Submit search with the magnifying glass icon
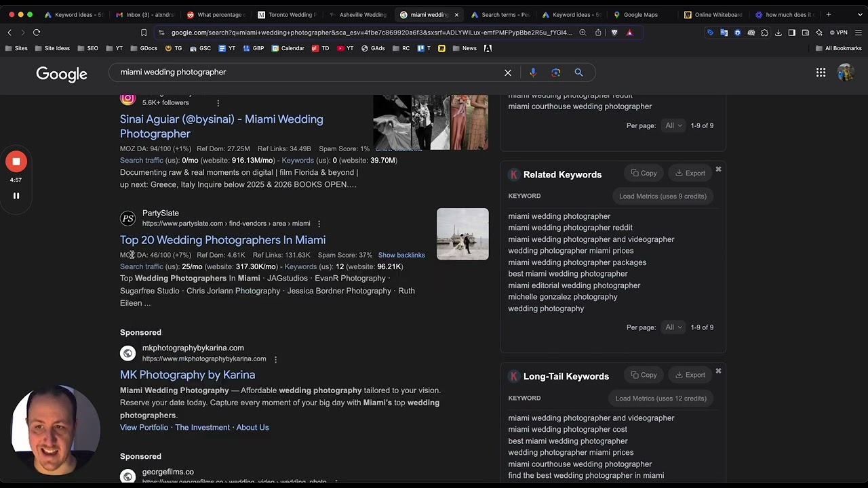 [x=578, y=73]
